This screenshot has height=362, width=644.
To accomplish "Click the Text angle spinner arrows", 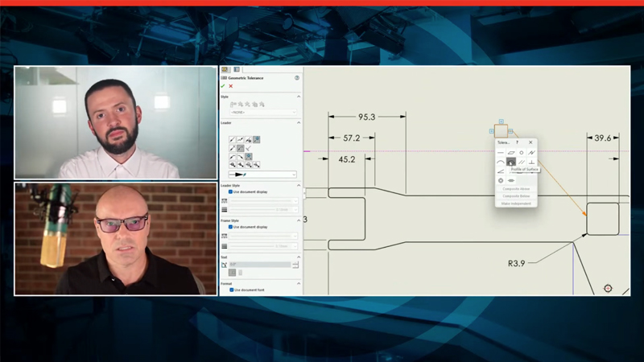I will pyautogui.click(x=295, y=265).
